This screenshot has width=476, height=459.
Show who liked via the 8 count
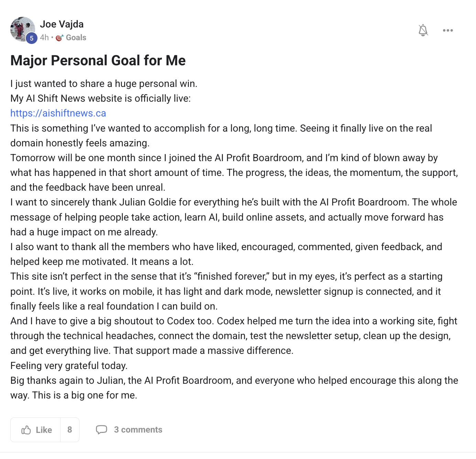70,430
